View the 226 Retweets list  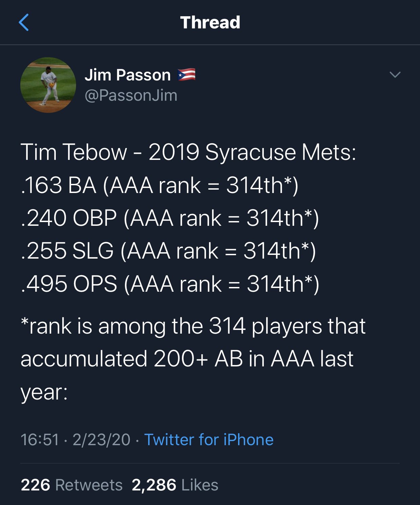[x=71, y=485]
